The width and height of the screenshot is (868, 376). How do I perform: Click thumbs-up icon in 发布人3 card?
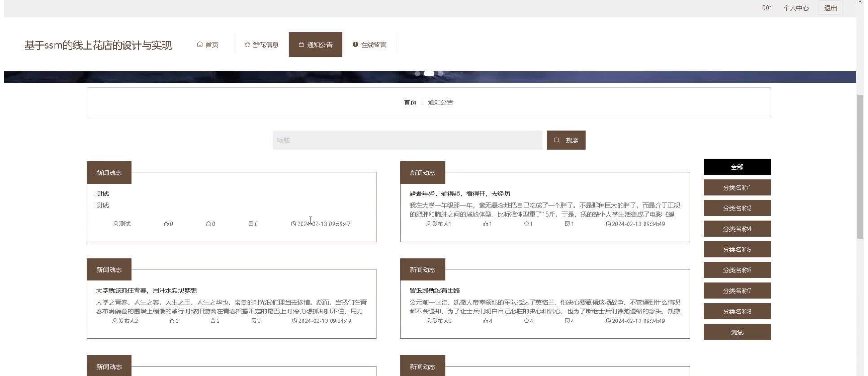(x=485, y=321)
